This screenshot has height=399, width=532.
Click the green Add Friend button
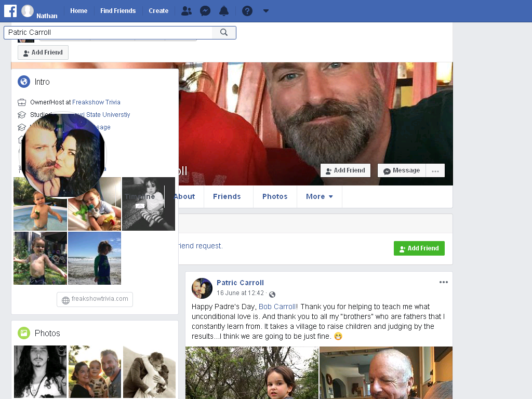click(419, 248)
